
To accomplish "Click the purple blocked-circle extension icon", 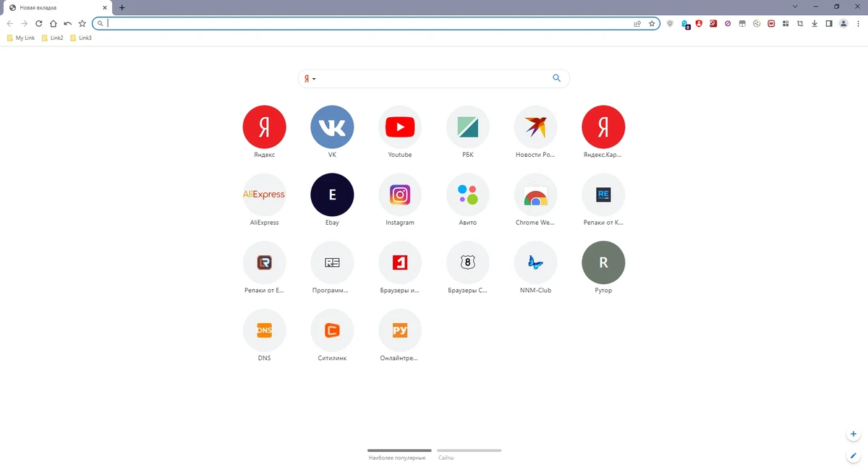I will 728,23.
